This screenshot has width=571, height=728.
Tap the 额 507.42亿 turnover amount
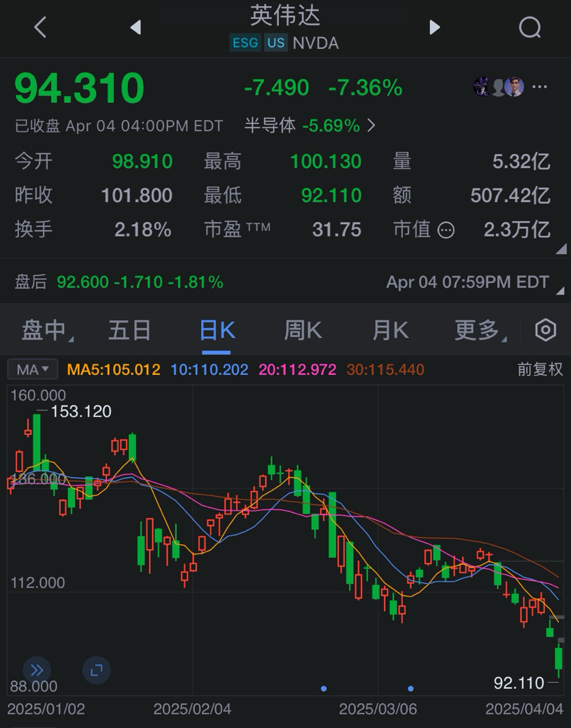coord(510,196)
